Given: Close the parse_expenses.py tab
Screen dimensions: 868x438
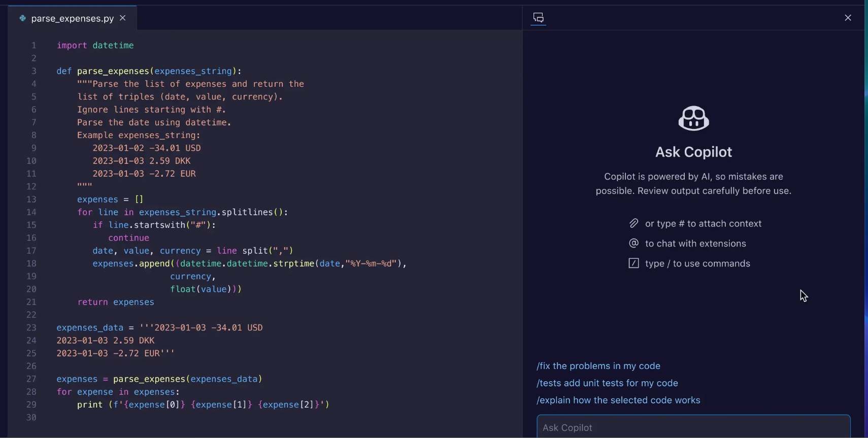Looking at the screenshot, I should point(122,18).
